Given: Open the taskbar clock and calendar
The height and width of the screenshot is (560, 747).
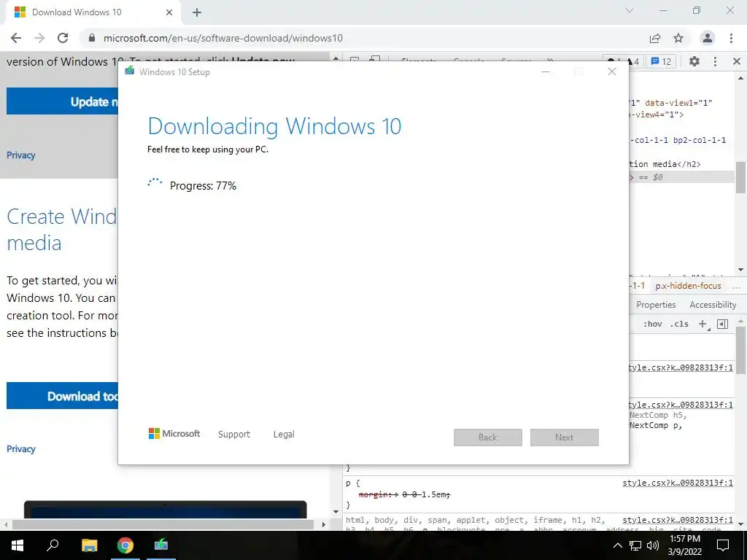Looking at the screenshot, I should coord(684,545).
